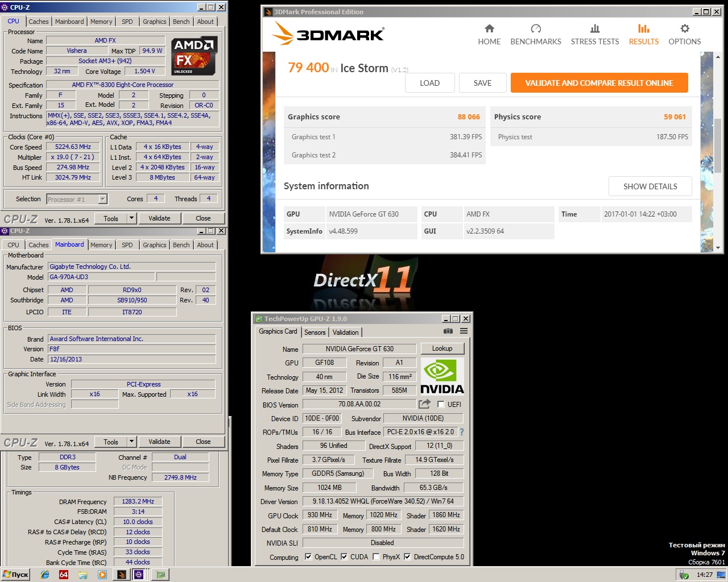Click the 3DMark scrollbar up arrow
The image size is (728, 582).
718,57
